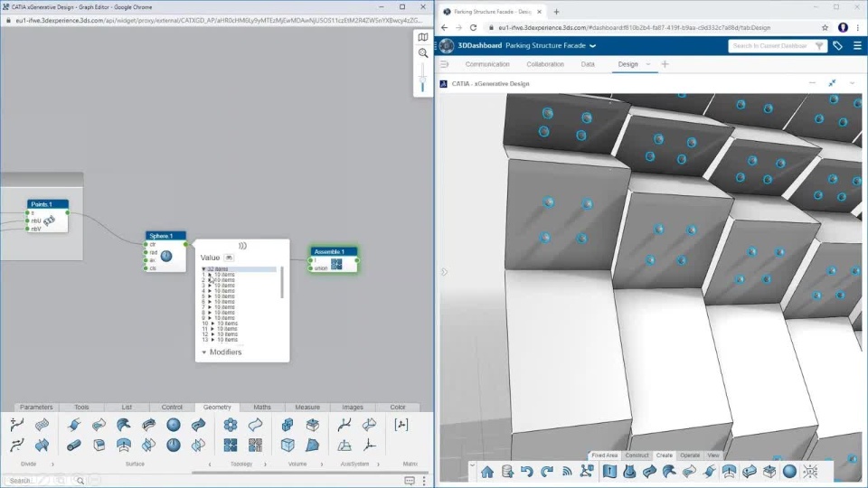The height and width of the screenshot is (488, 868).
Task: Click the zoom magnifier icon in graph editor
Action: 423,53
